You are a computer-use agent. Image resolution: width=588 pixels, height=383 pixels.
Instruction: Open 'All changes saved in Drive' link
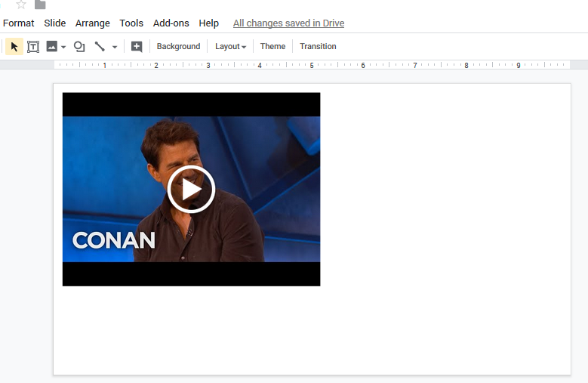[288, 23]
